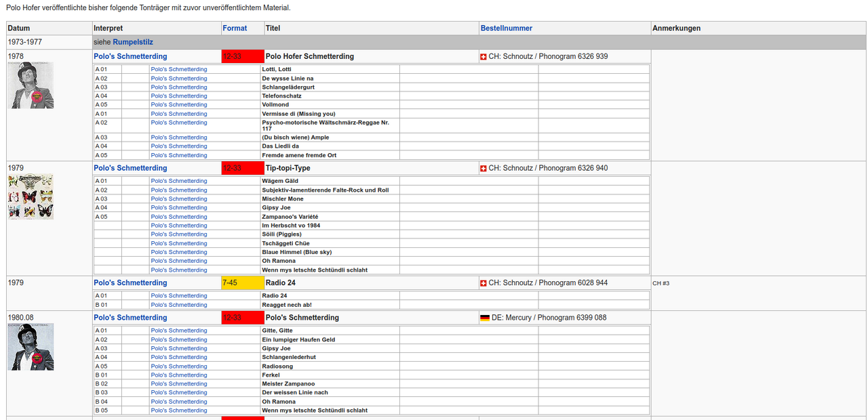Click the track title (Du bisch wiene) Ample
This screenshot has height=420, width=868.
pos(296,138)
